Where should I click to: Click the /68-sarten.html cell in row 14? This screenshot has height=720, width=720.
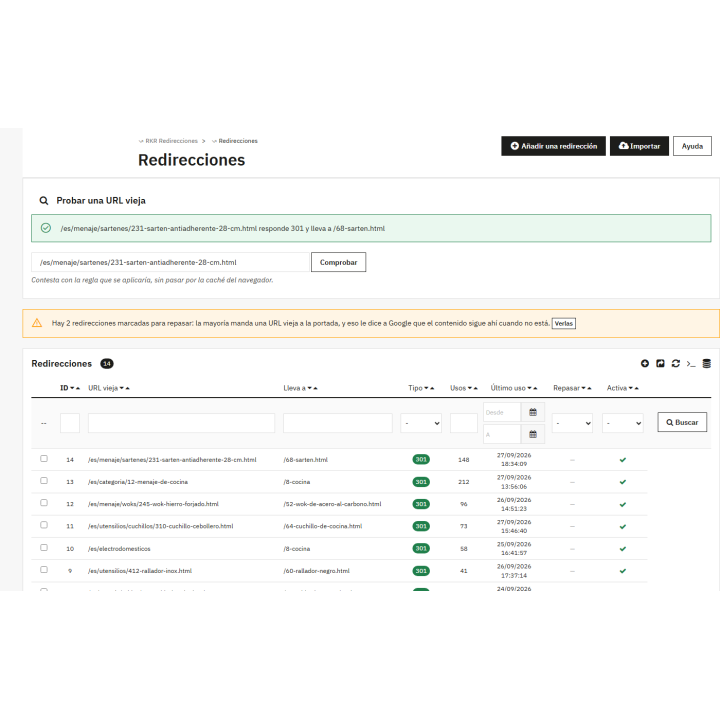(x=306, y=460)
